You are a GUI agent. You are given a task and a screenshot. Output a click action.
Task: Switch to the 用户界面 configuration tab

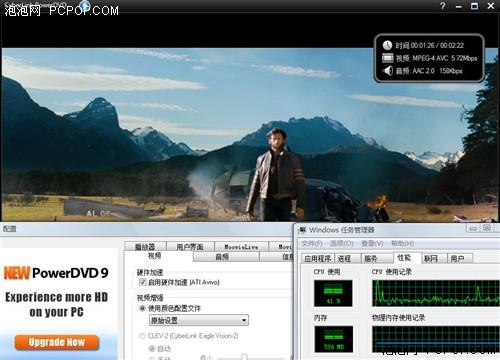[x=190, y=247]
